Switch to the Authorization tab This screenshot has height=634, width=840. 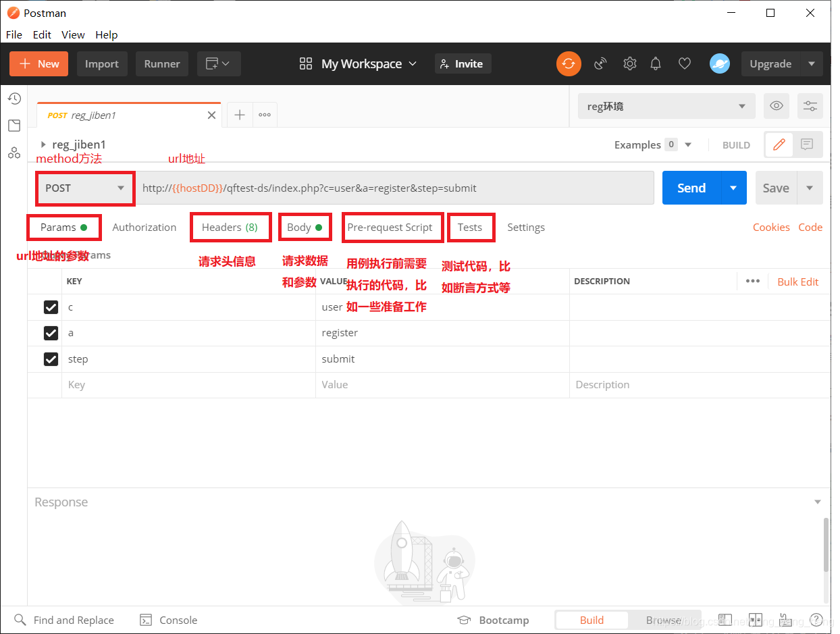[145, 227]
